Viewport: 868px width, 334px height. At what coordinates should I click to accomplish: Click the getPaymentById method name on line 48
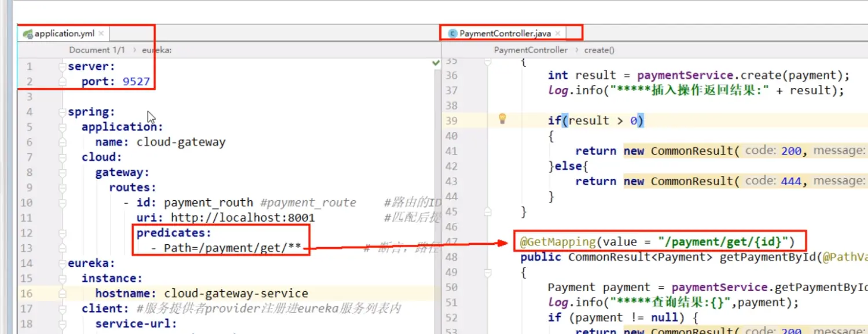(x=768, y=256)
